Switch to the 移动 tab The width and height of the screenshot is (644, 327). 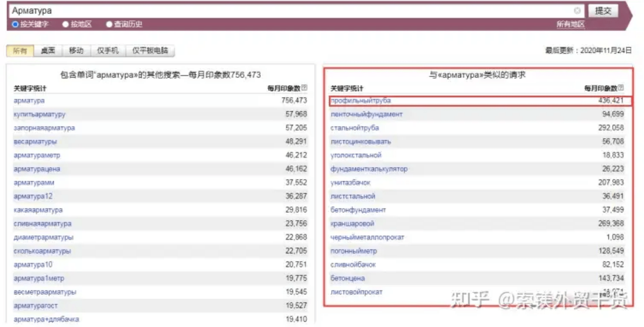point(76,50)
